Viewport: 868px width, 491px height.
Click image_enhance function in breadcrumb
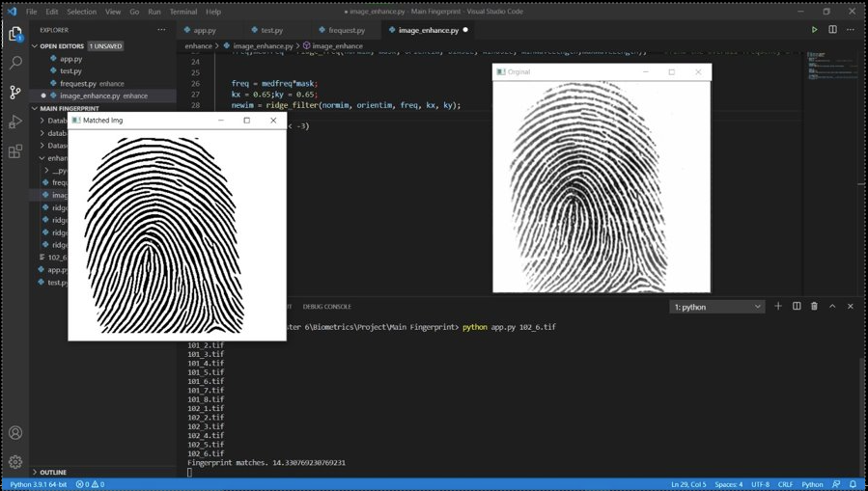click(x=337, y=46)
